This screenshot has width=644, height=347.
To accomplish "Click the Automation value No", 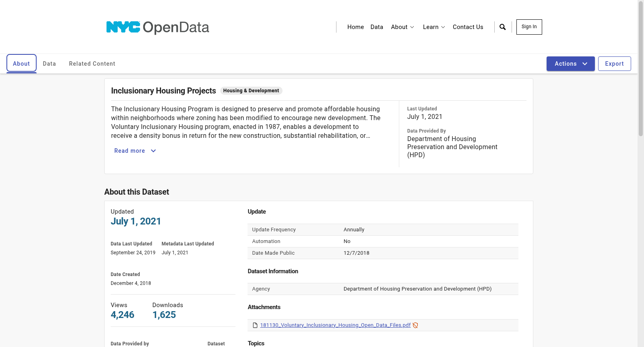I will click(x=347, y=241).
